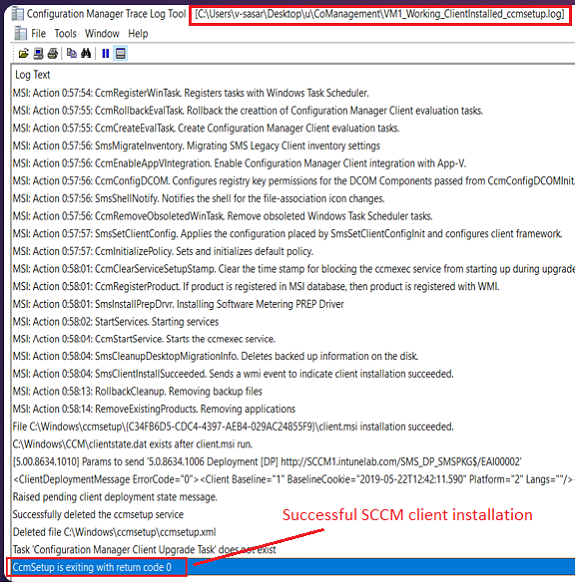Click the Copy to clipboard toolbar icon

pos(71,54)
